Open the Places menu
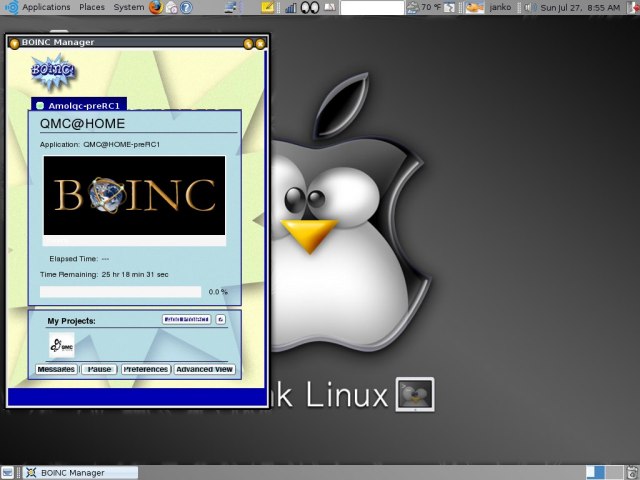Viewport: 640px width, 480px height. click(92, 7)
